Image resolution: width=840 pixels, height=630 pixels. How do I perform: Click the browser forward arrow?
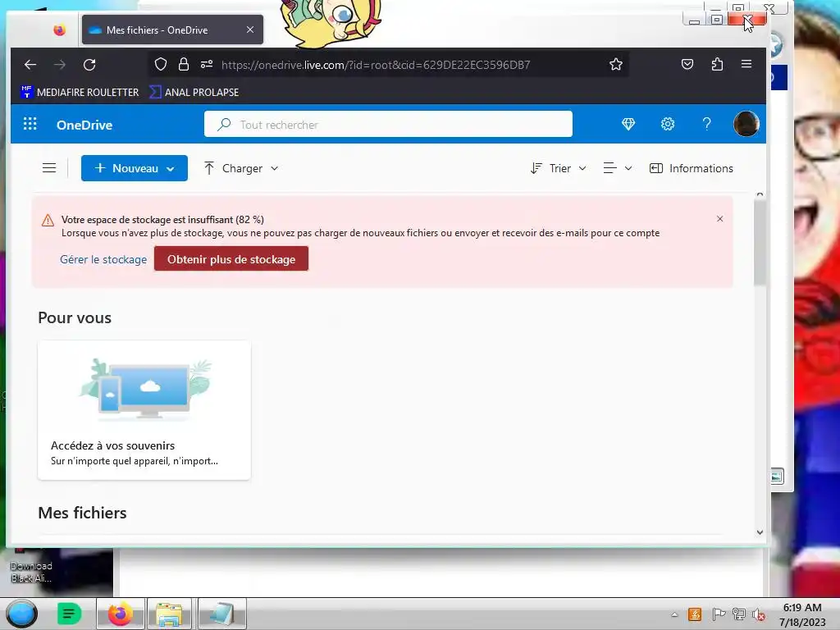tap(60, 65)
